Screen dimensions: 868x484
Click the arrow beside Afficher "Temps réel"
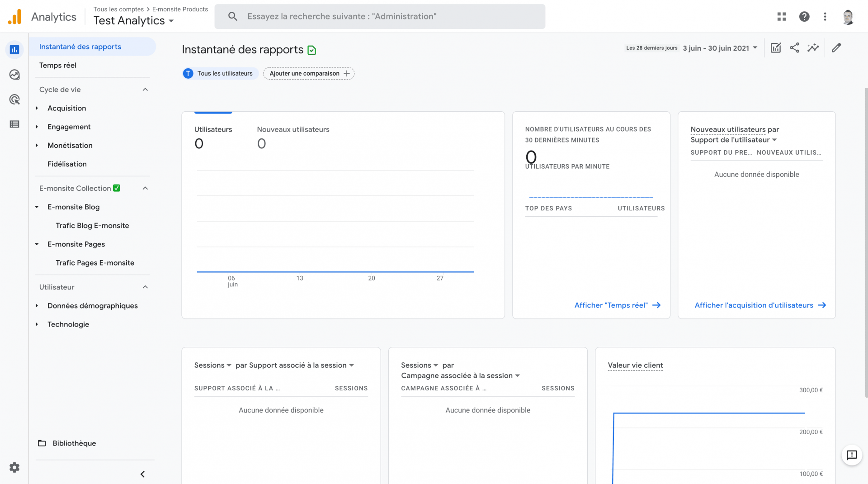point(656,305)
